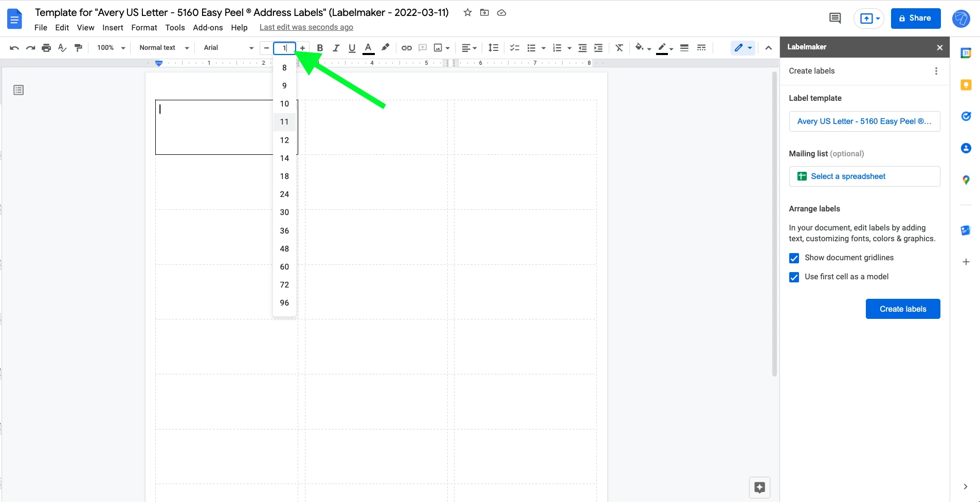This screenshot has width=980, height=502.
Task: Click the Create labels button
Action: tap(902, 309)
